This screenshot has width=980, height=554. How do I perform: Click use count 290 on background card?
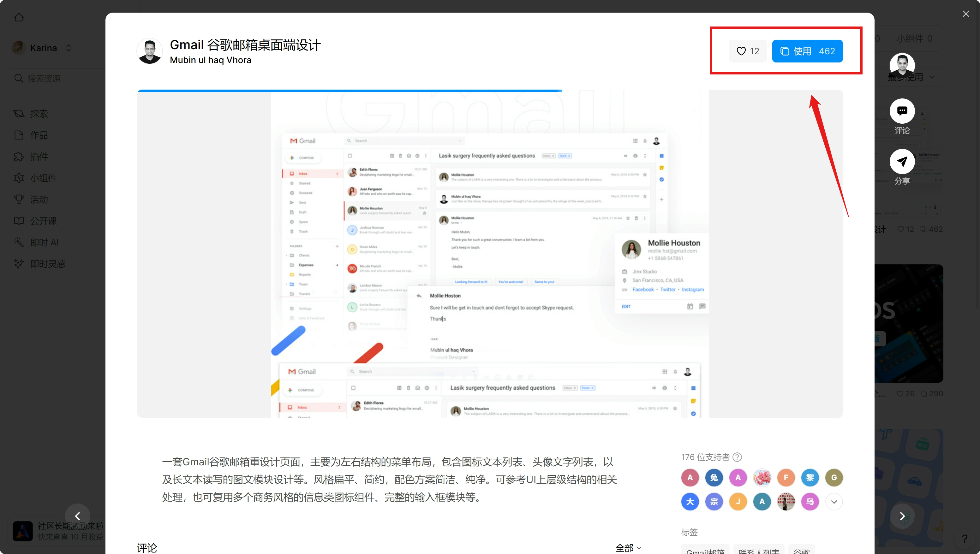(932, 394)
